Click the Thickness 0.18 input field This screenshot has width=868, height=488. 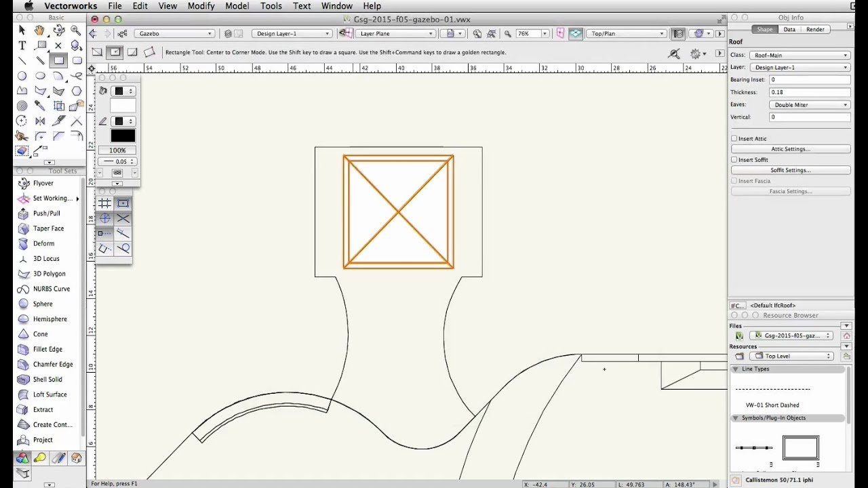810,92
